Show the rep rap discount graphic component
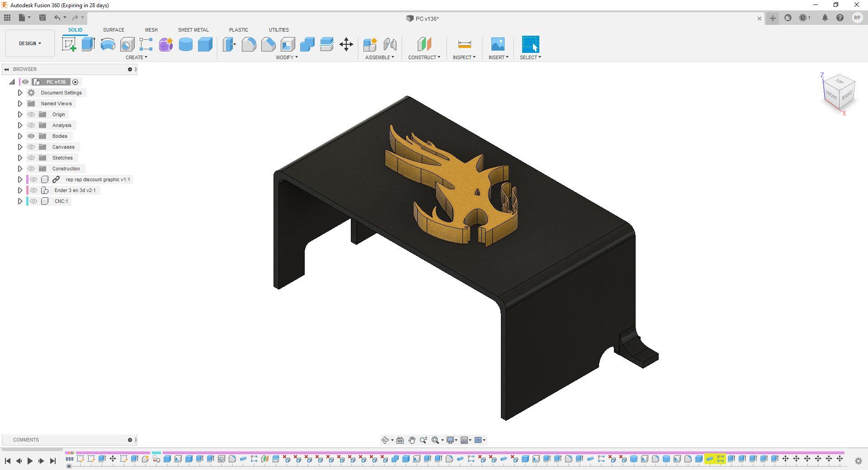Screen dimensions: 868x470 33,179
